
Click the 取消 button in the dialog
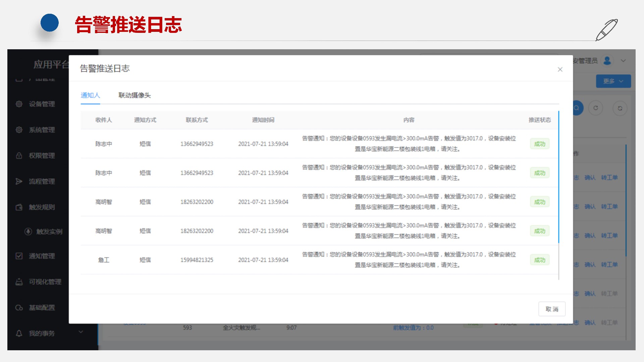552,309
